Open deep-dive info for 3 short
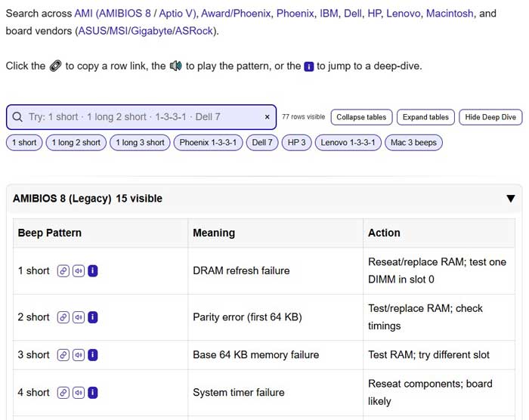This screenshot has height=420, width=529. (93, 355)
